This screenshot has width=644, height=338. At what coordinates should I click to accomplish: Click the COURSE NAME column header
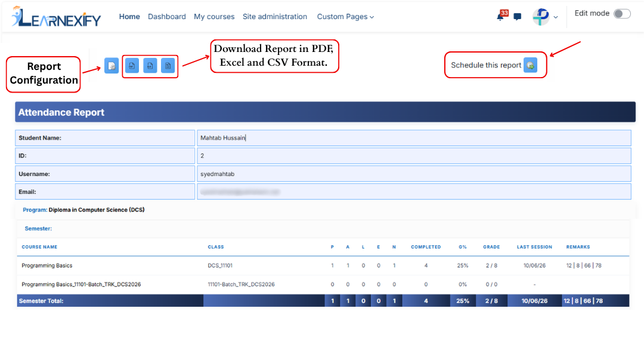pyautogui.click(x=39, y=247)
